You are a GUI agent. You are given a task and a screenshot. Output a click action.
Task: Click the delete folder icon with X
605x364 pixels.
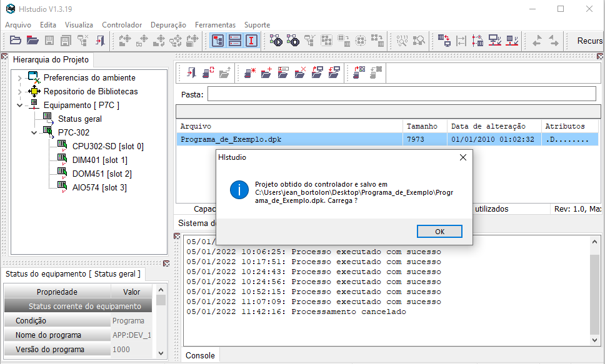pyautogui.click(x=300, y=72)
